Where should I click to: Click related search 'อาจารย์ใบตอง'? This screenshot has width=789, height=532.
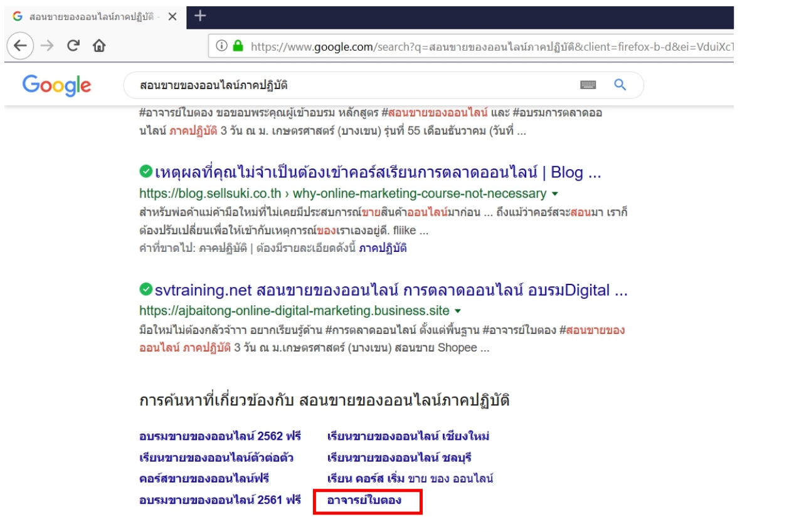364,500
